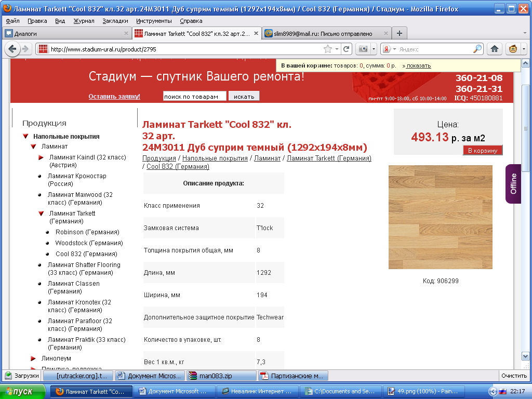Open the Файл menu

pyautogui.click(x=12, y=21)
